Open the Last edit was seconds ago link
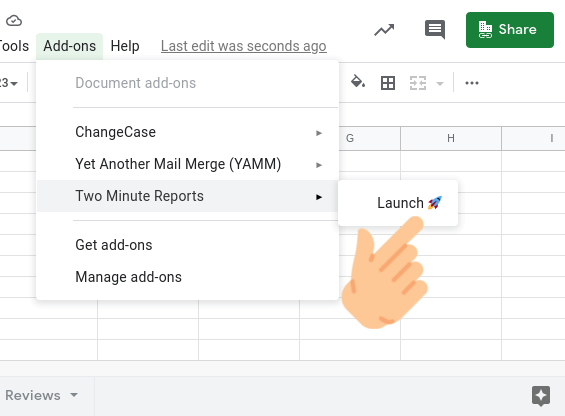Viewport: 565px width, 416px height. click(x=244, y=46)
